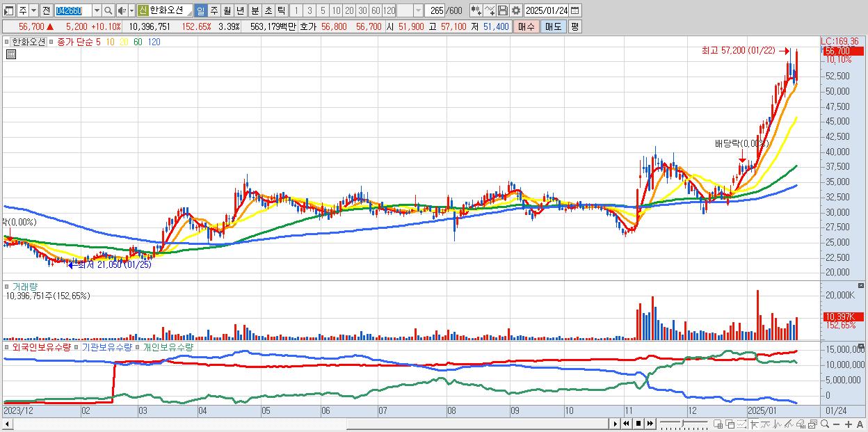This screenshot has height=432, width=868.
Task: Click the layout panel icon at the toolbar start
Action: coord(9,10)
